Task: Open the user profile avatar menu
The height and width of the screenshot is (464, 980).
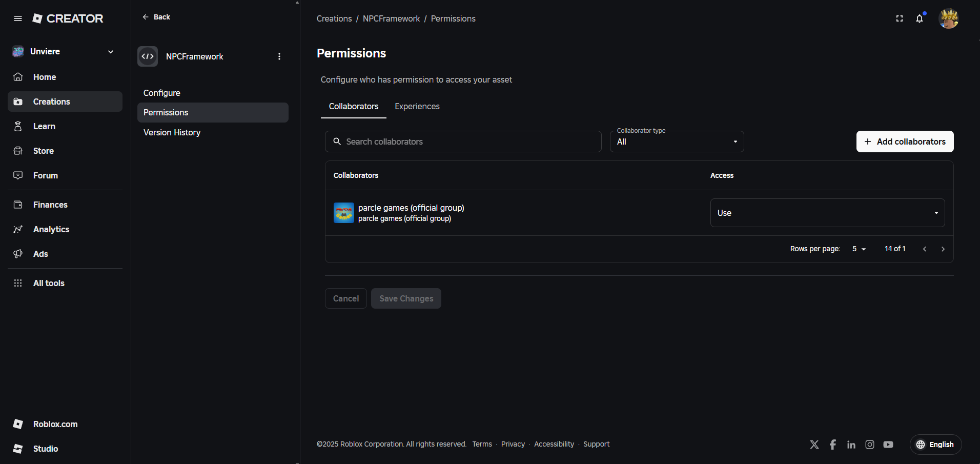Action: click(949, 18)
